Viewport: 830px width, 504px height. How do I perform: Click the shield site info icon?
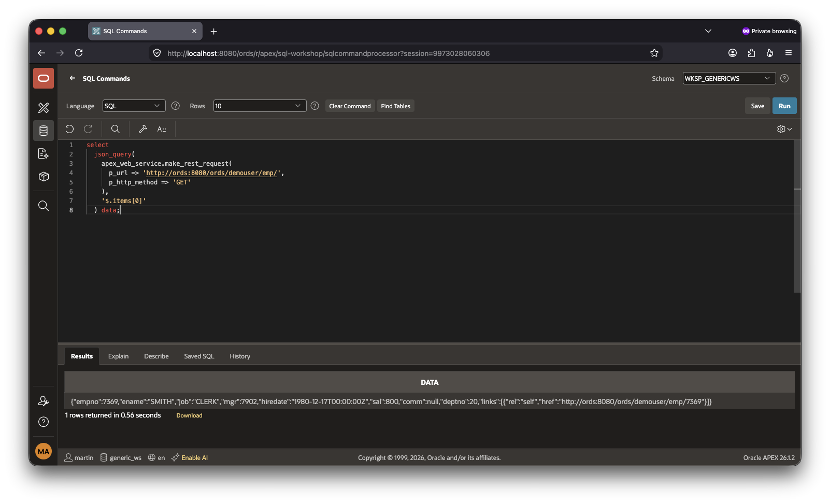pos(157,53)
